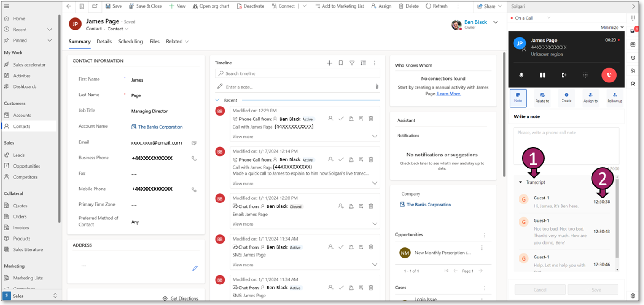644x305 pixels.
Task: Collapse the Transcript section
Action: [x=521, y=182]
